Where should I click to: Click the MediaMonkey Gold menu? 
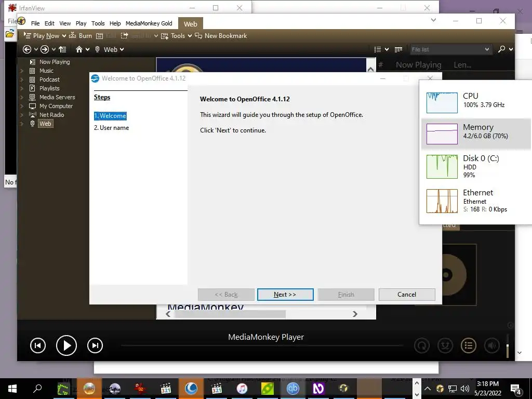tap(149, 23)
